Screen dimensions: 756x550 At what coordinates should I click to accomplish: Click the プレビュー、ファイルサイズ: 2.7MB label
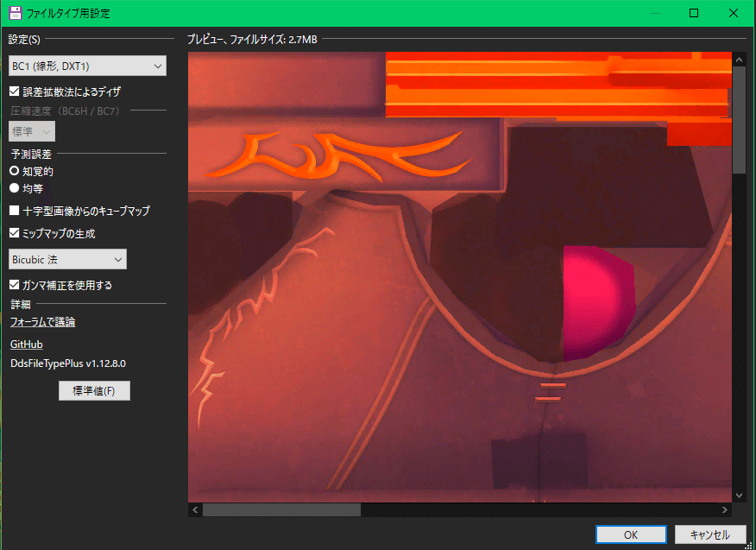[x=252, y=40]
